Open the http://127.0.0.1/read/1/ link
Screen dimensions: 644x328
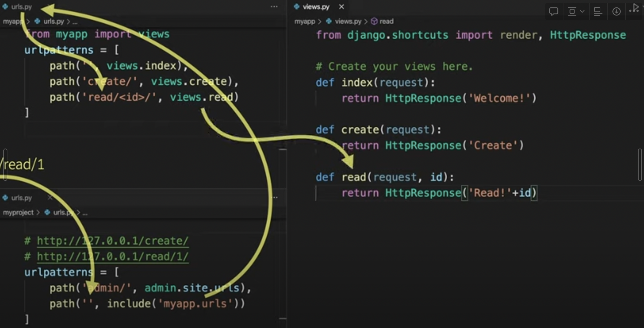(112, 256)
